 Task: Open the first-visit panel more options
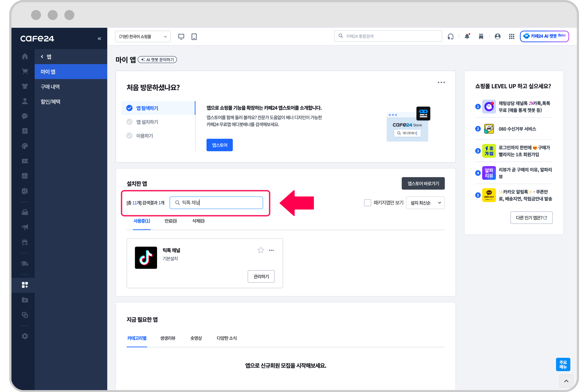441,82
